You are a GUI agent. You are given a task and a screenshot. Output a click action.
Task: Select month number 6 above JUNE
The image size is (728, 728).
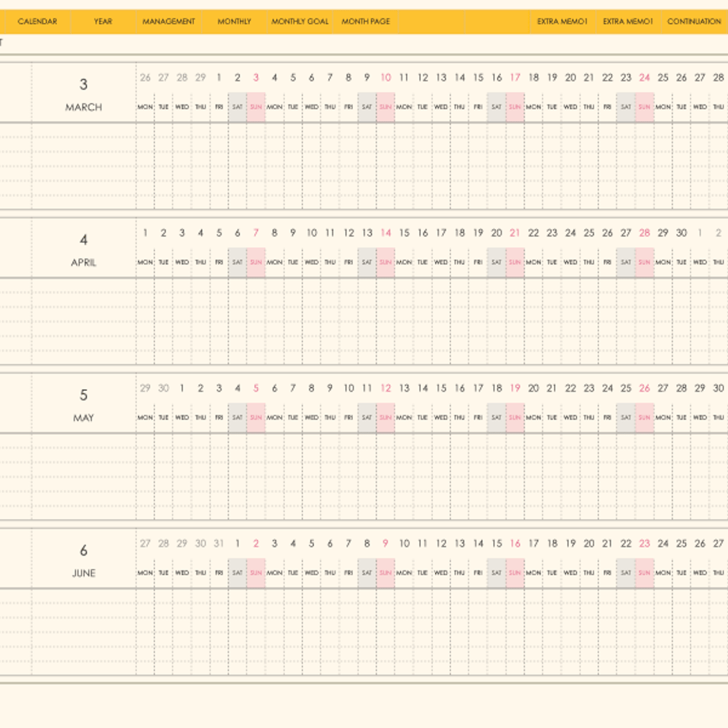click(84, 551)
